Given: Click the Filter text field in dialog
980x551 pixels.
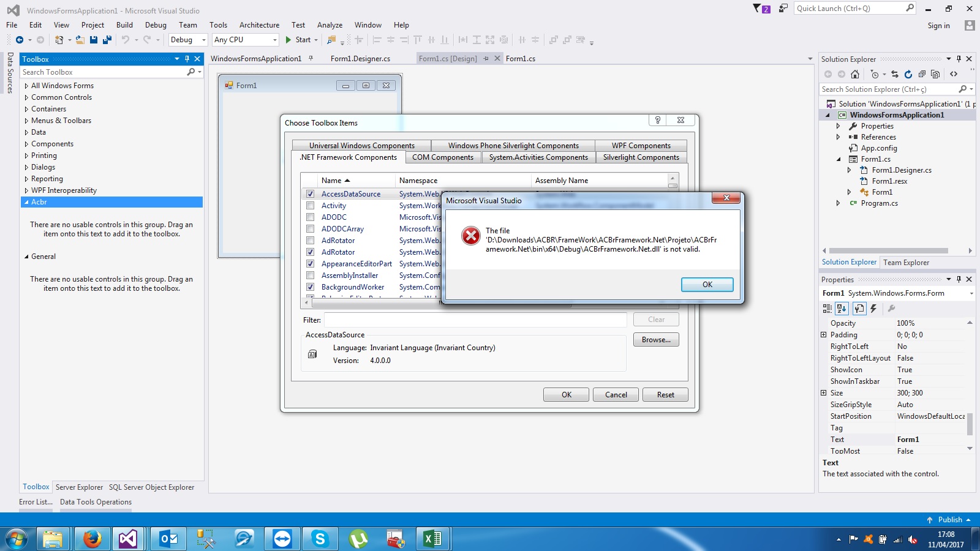Looking at the screenshot, I should (x=475, y=320).
